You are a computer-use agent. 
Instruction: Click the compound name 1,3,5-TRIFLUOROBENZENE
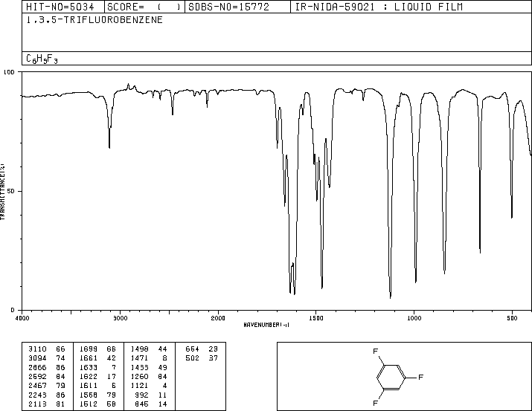pos(94,19)
